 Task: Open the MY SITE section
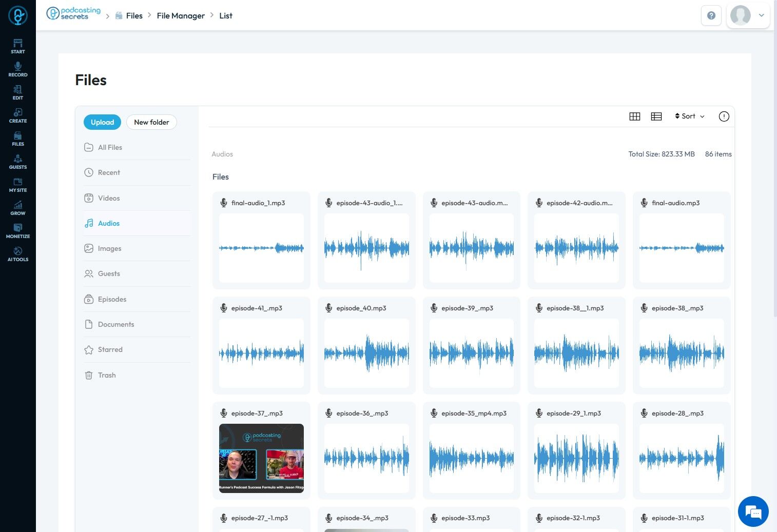click(18, 185)
